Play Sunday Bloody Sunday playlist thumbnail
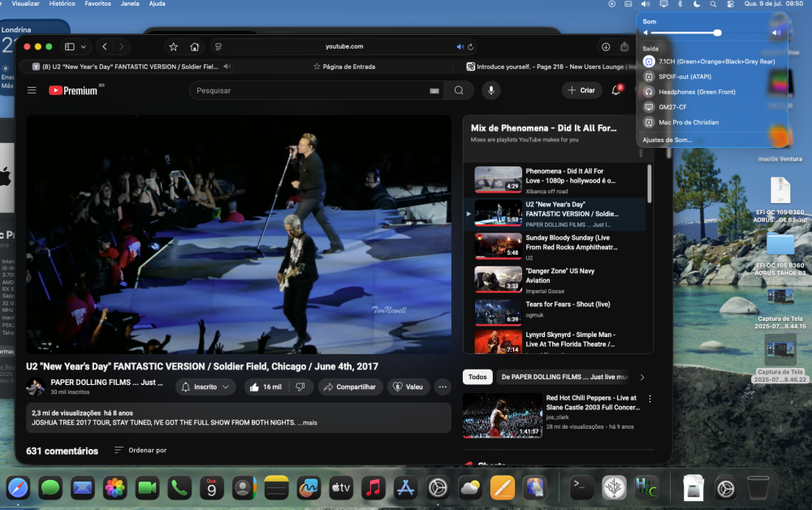812x510 pixels. [x=499, y=245]
